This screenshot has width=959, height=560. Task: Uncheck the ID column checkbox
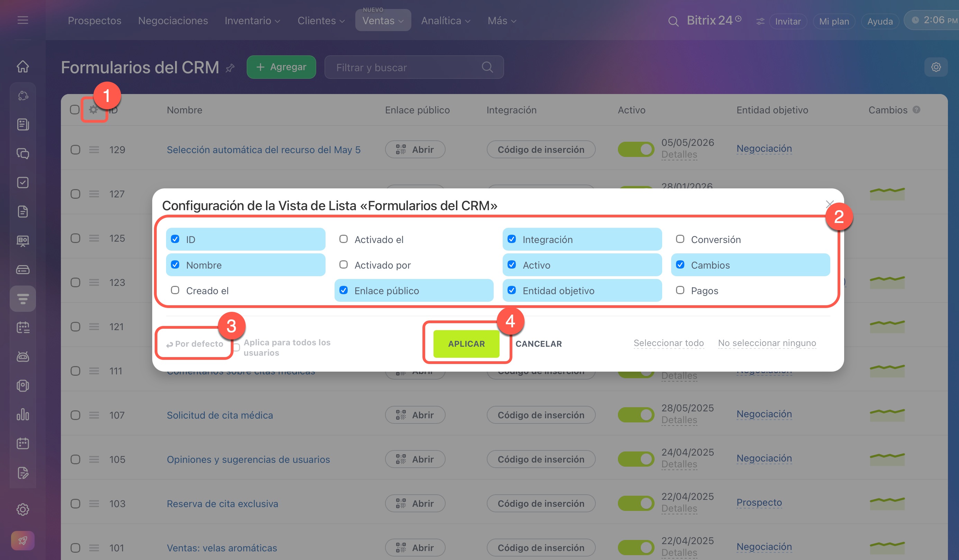pos(175,239)
